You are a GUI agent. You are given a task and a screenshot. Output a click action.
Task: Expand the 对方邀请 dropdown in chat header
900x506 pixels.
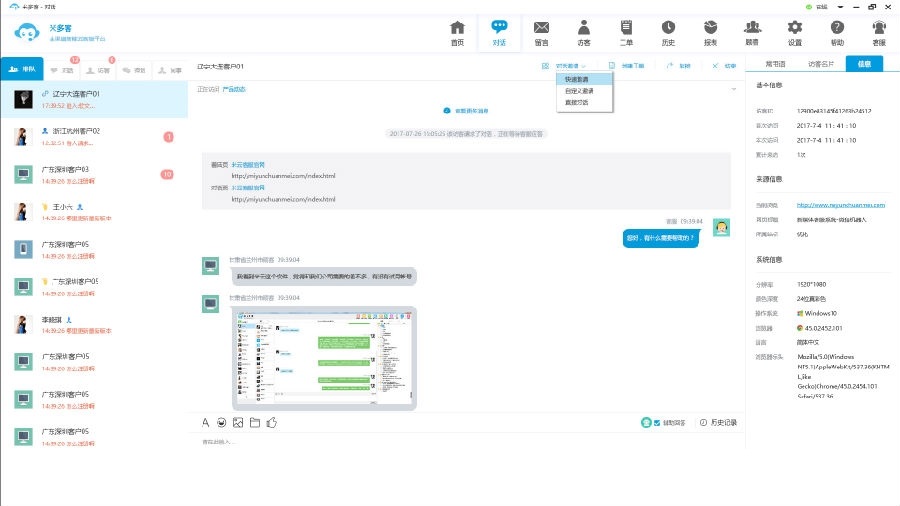click(x=571, y=66)
